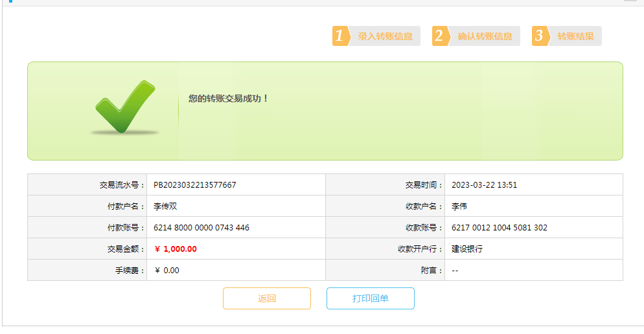Click the step 2 number badge

[x=440, y=36]
